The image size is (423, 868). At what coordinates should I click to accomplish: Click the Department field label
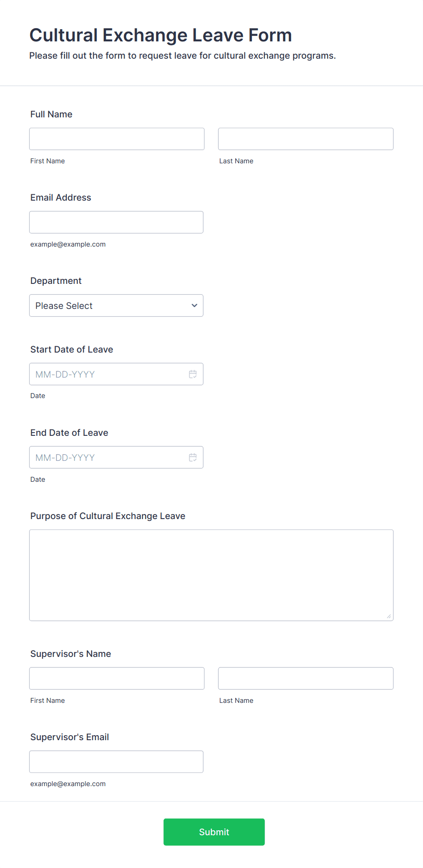tap(56, 281)
